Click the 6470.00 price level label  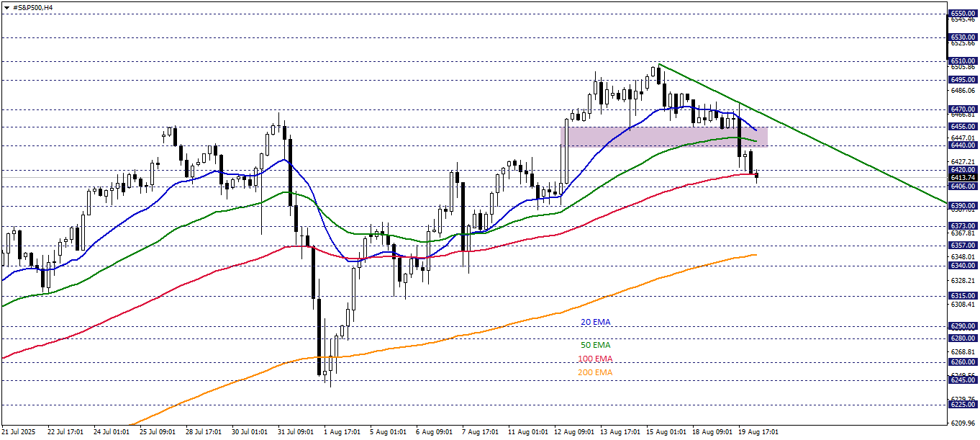[x=963, y=109]
